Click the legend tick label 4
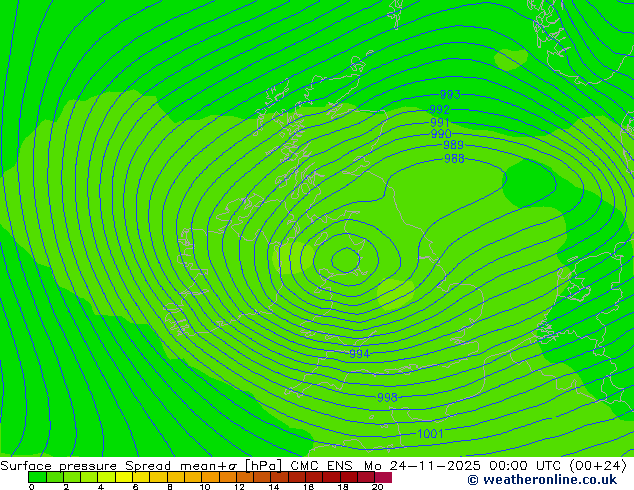The height and width of the screenshot is (490, 634). (101, 487)
